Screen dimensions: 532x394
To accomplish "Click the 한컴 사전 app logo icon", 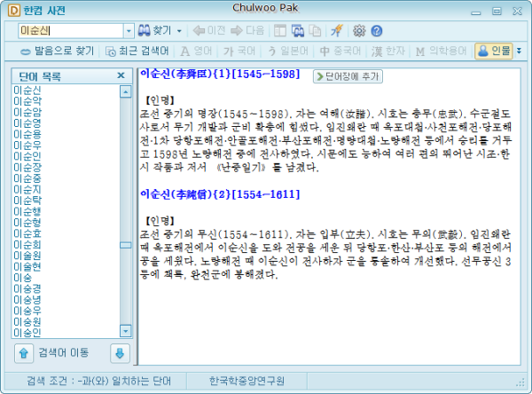I will [14, 11].
